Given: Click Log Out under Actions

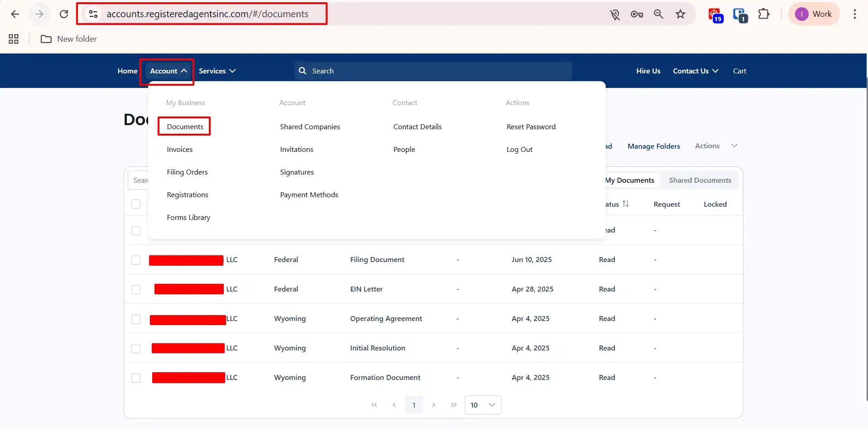Looking at the screenshot, I should [519, 150].
